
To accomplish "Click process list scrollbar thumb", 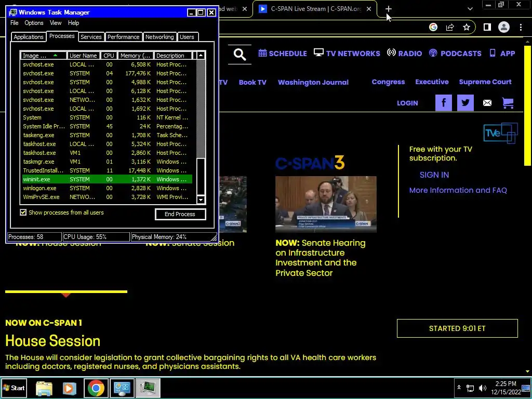I will pyautogui.click(x=201, y=177).
